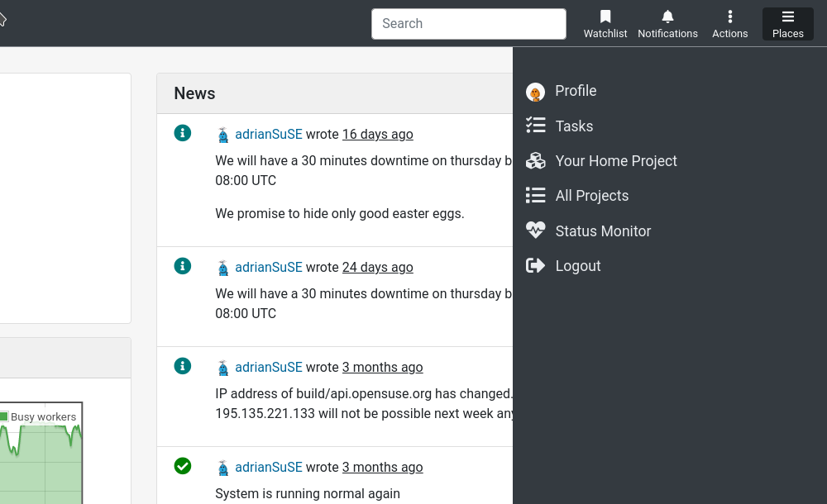Click the green info icon on newest news item
Viewport: 827px width, 504px height.
point(183,132)
